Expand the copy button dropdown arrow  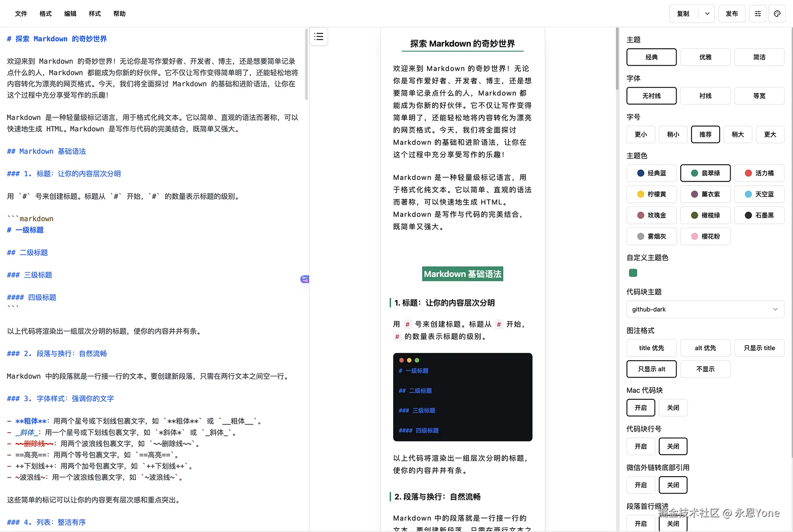[x=707, y=14]
